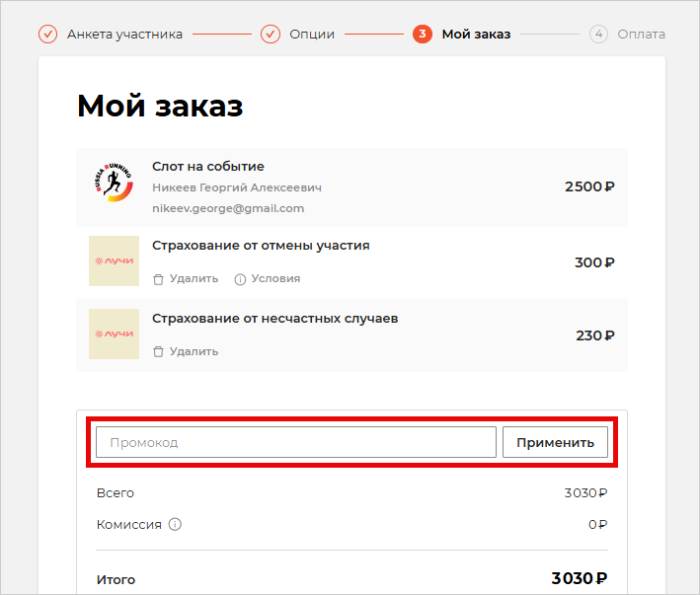Open the Анкета участника step
Viewport: 700px width, 595px height.
click(x=124, y=35)
